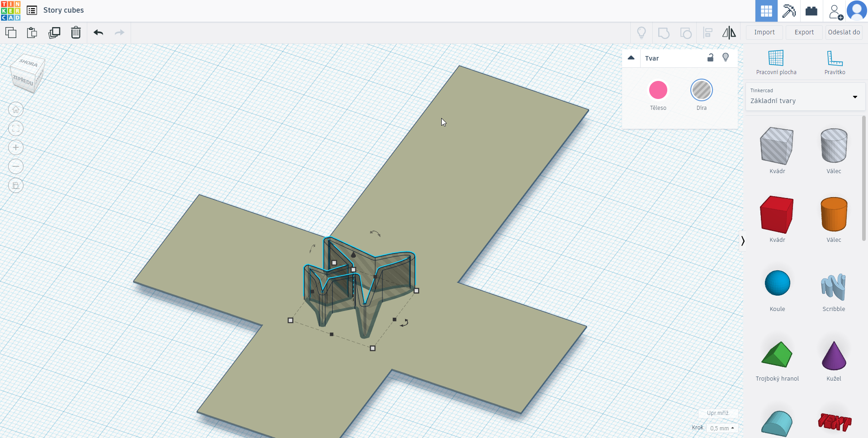
Task: Pick the pink Těleso solid color swatch
Action: pyautogui.click(x=658, y=90)
